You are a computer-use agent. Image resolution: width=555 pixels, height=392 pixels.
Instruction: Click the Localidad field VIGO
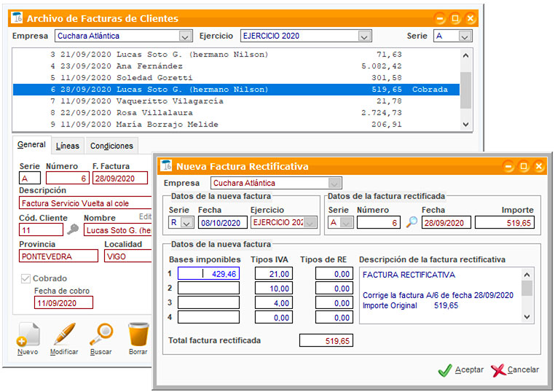pyautogui.click(x=128, y=256)
